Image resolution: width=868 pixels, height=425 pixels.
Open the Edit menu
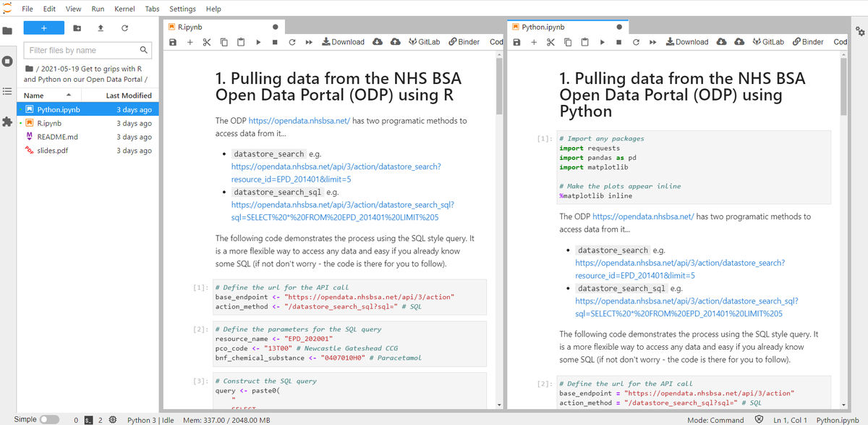49,9
